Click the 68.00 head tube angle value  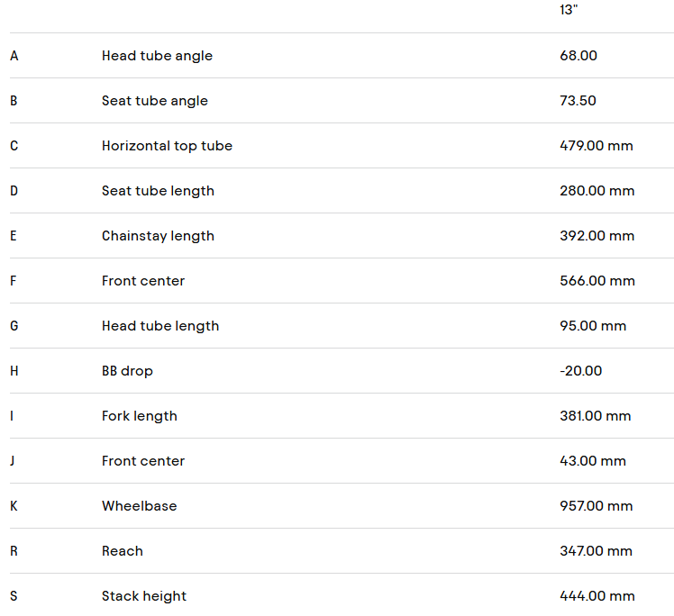pos(578,56)
